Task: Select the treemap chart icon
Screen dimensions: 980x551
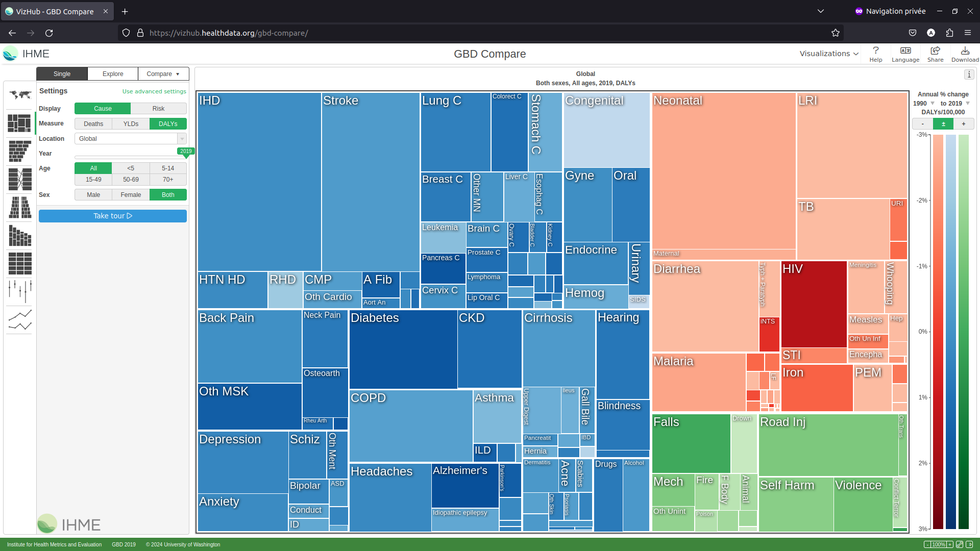Action: 20,123
